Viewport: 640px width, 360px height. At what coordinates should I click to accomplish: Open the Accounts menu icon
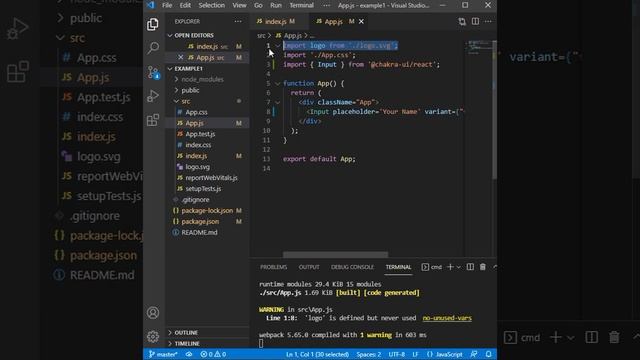pyautogui.click(x=153, y=313)
